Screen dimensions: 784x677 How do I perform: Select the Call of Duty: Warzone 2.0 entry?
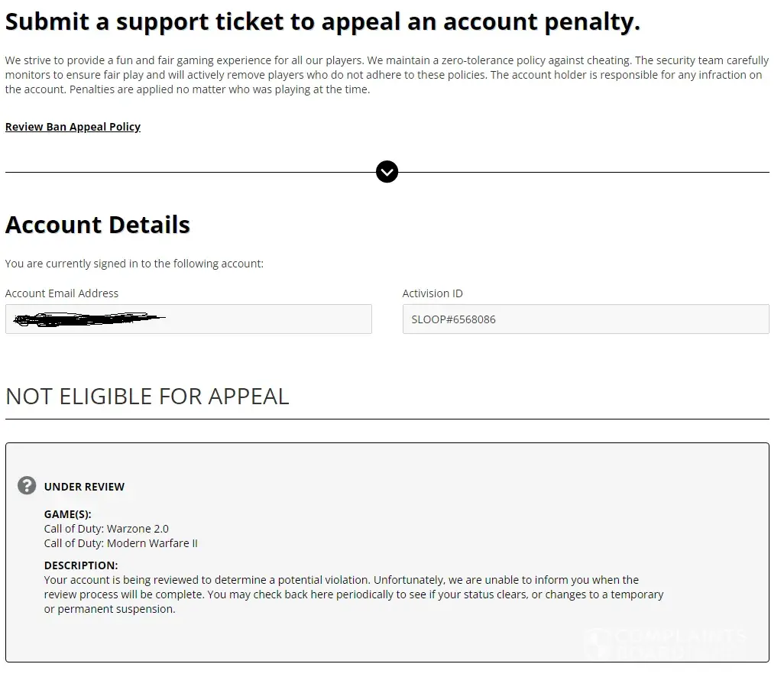pos(106,529)
